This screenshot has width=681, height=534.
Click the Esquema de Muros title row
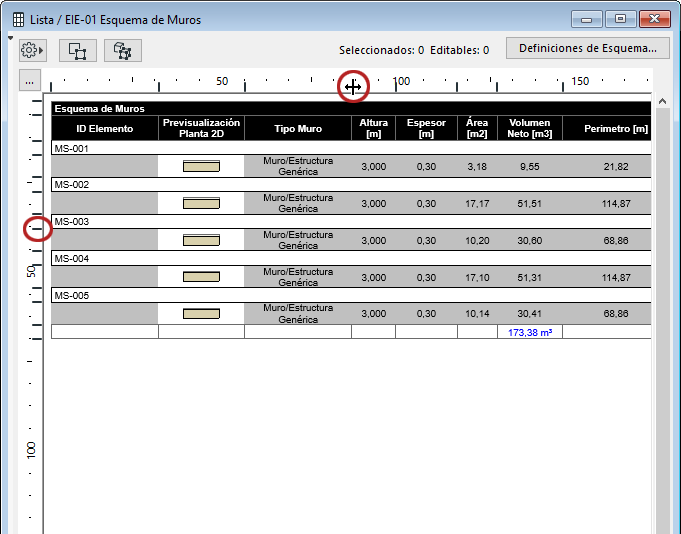(x=351, y=109)
